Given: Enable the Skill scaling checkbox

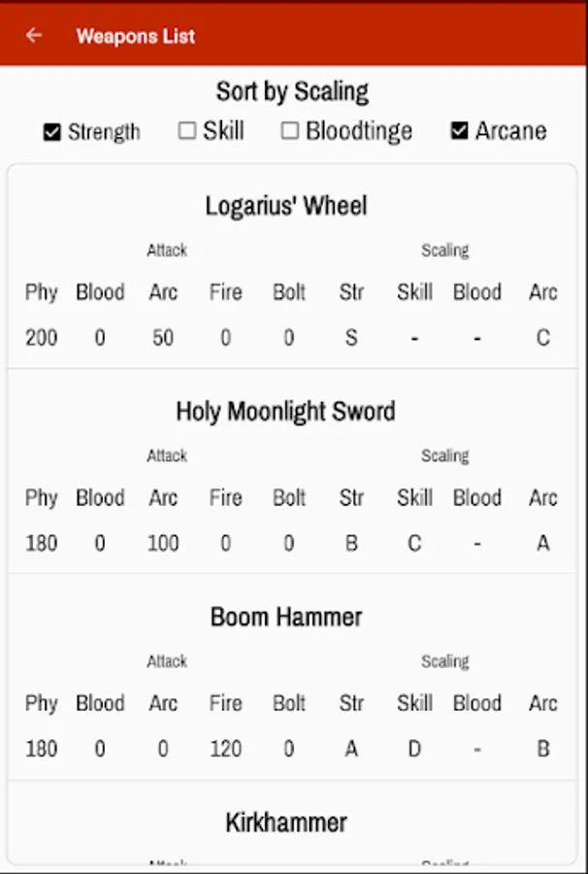Looking at the screenshot, I should [187, 131].
